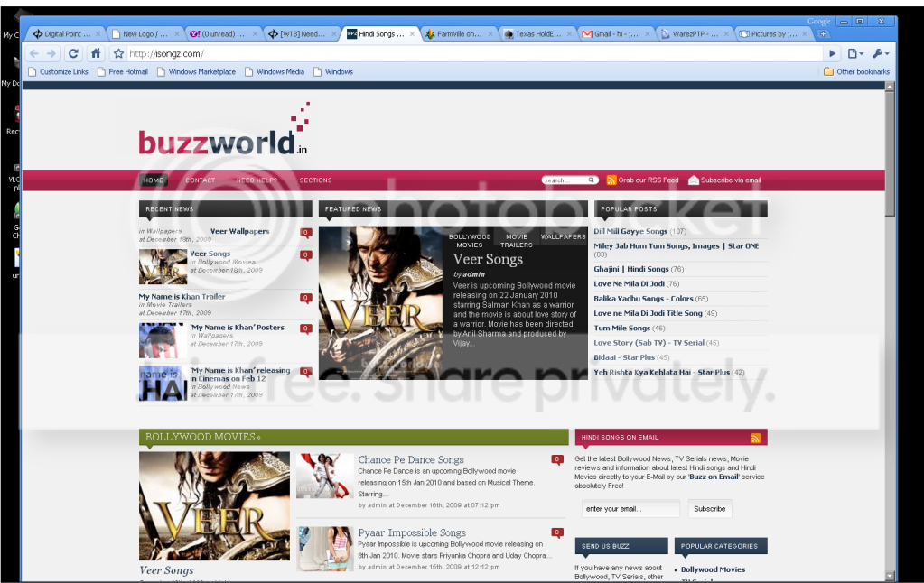
Task: Click the browser forward arrow
Action: pyautogui.click(x=51, y=53)
